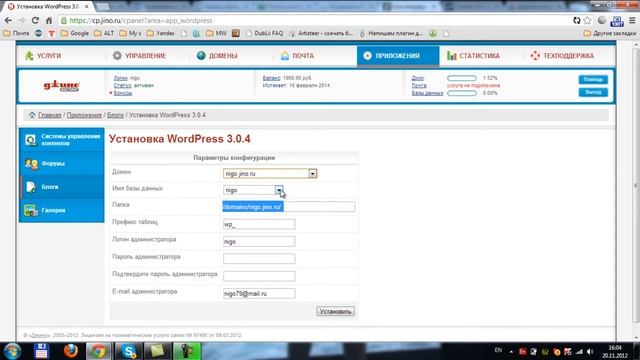Open Skype from the taskbar
This screenshot has height=360, width=640.
pyautogui.click(x=129, y=351)
